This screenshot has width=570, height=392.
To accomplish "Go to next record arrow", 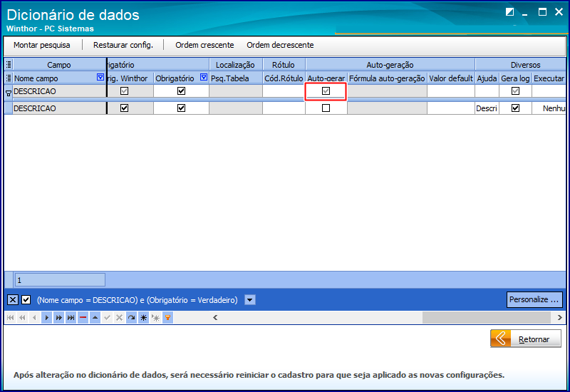I will (x=46, y=318).
